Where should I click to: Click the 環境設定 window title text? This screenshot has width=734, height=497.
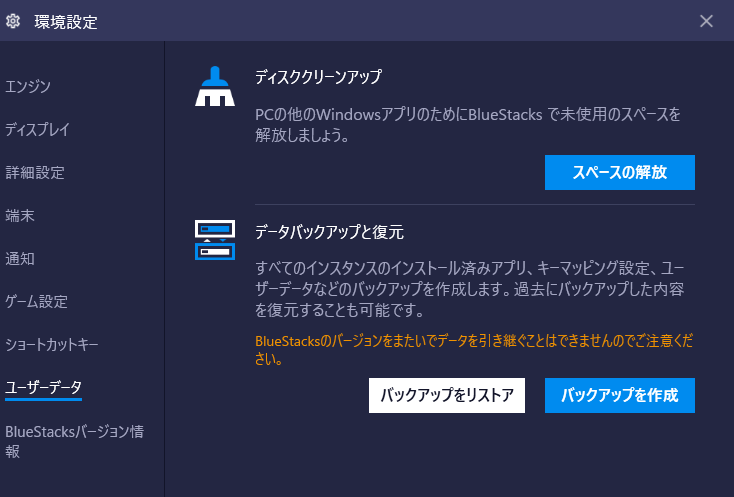[66, 22]
